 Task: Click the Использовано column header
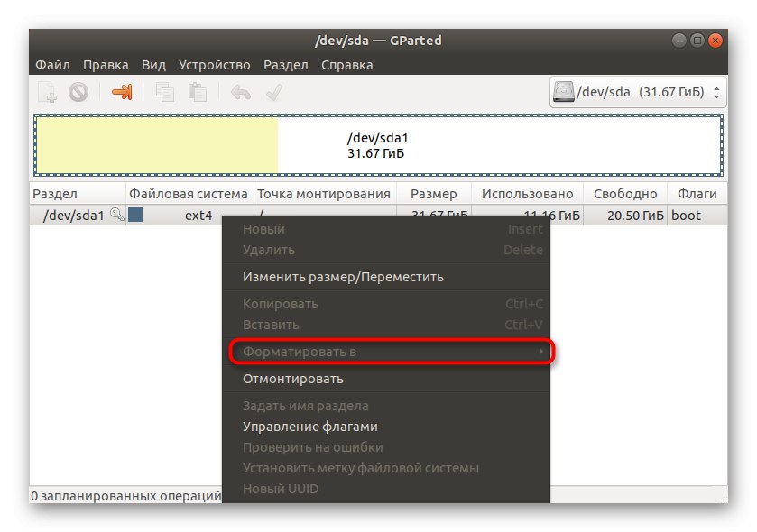click(x=527, y=194)
